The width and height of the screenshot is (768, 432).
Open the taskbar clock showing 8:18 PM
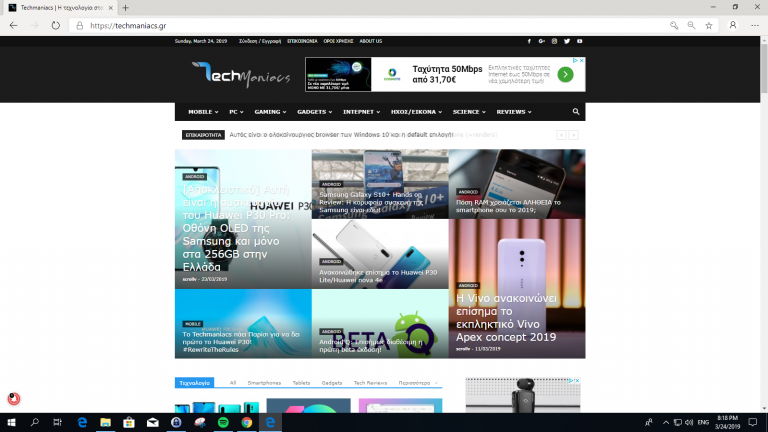[728, 422]
